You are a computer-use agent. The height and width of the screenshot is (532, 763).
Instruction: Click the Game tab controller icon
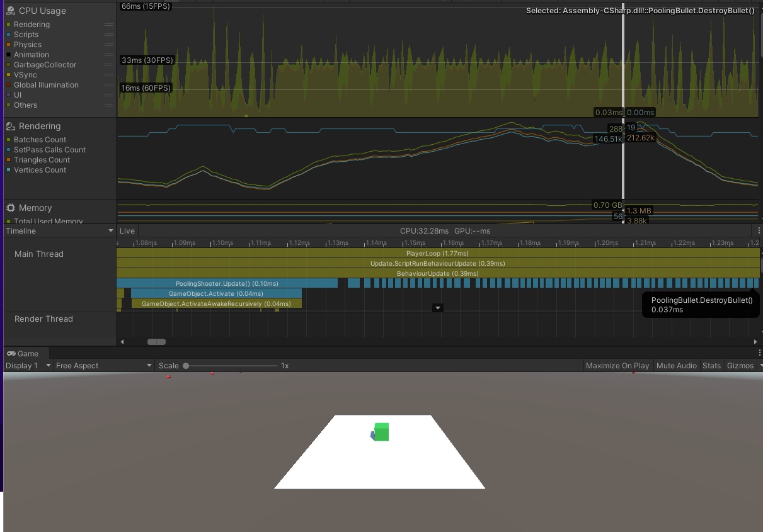(11, 354)
